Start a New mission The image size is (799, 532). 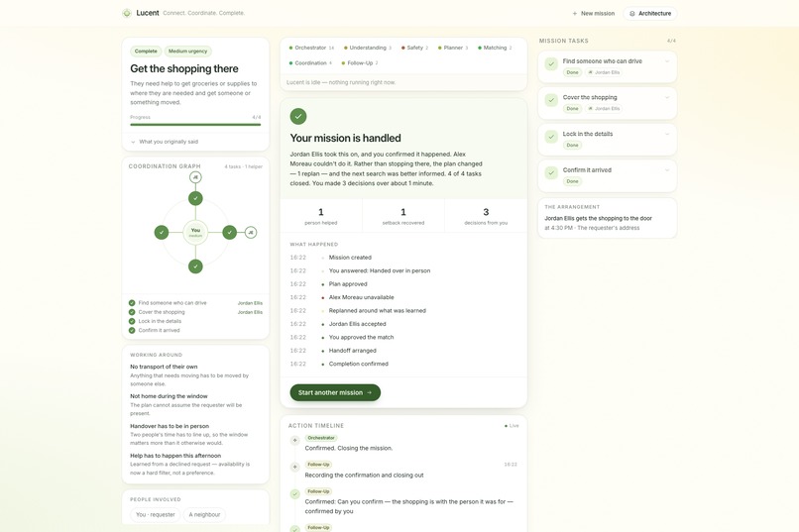tap(593, 14)
